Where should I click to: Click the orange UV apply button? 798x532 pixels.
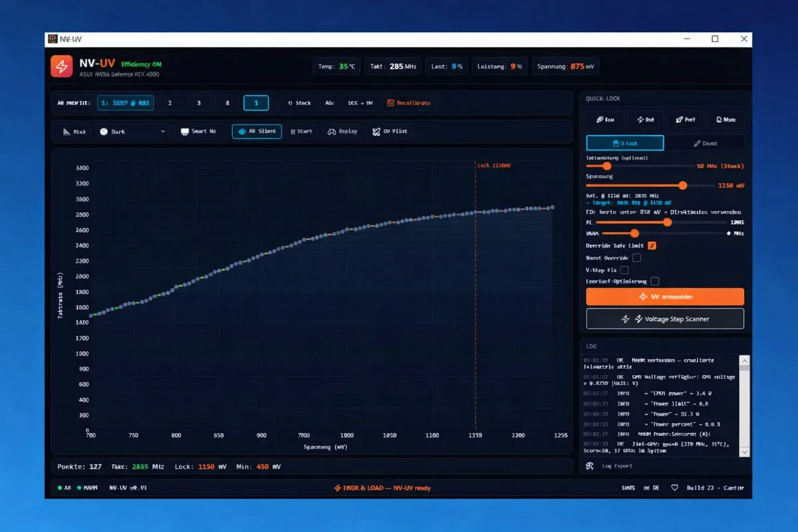(x=664, y=297)
